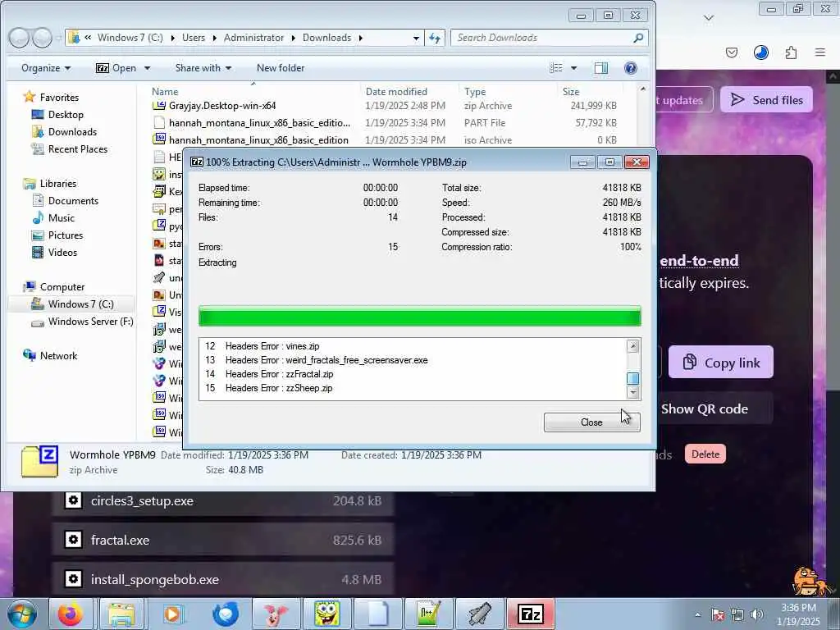840x630 pixels.
Task: Open the selected archive with 7-Zip Open button
Action: 116,68
